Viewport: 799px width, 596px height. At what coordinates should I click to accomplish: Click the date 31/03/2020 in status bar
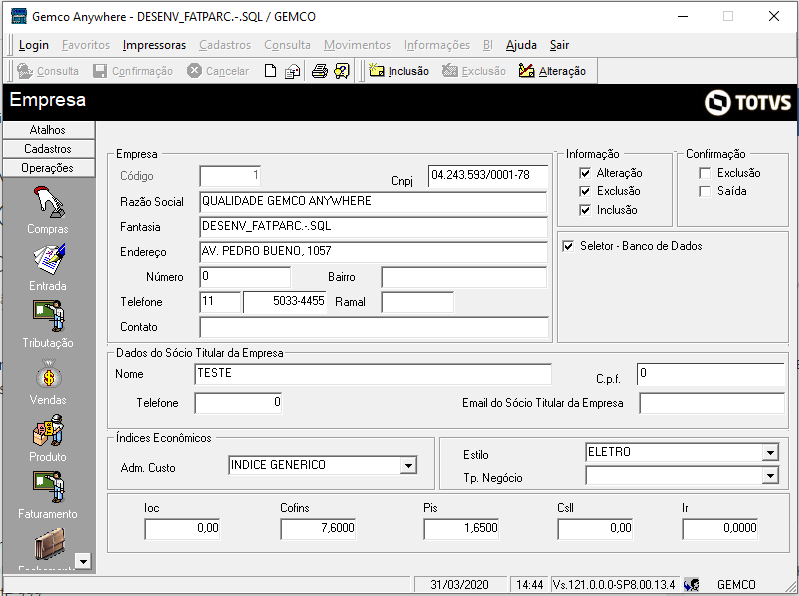click(460, 585)
